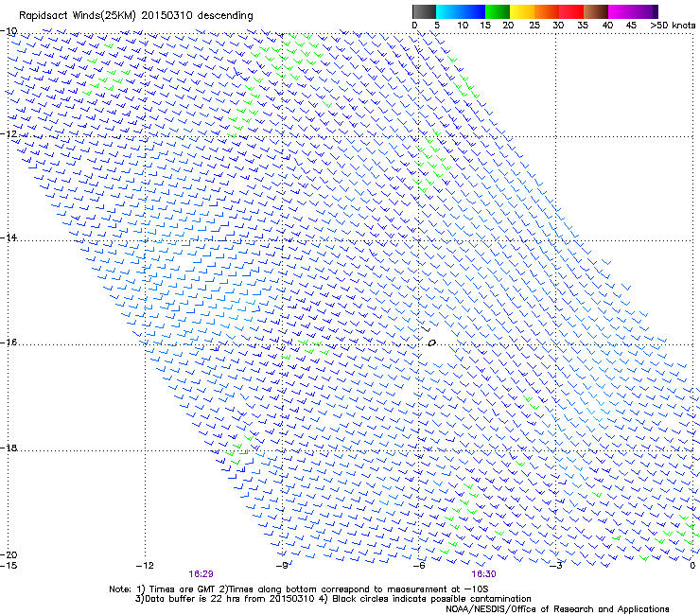Click the '-15' longitude axis label
This screenshot has width=700, height=615.
9,566
